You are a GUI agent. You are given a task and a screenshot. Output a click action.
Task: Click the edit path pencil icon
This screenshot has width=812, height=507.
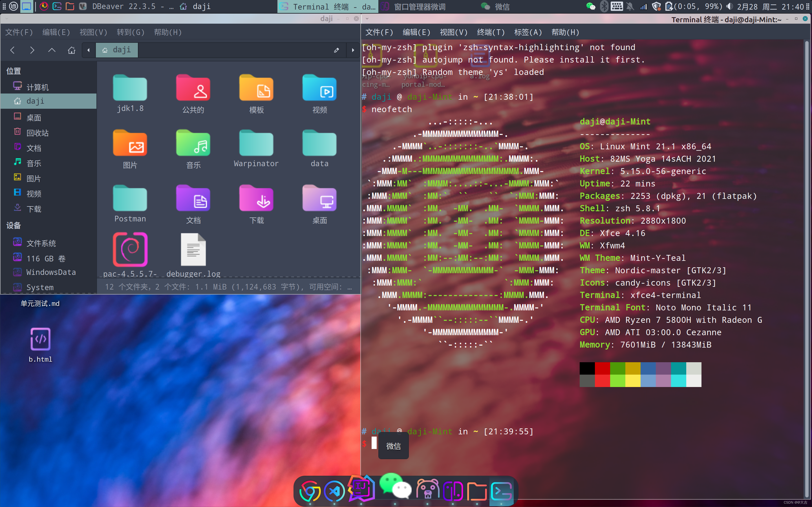coord(336,50)
